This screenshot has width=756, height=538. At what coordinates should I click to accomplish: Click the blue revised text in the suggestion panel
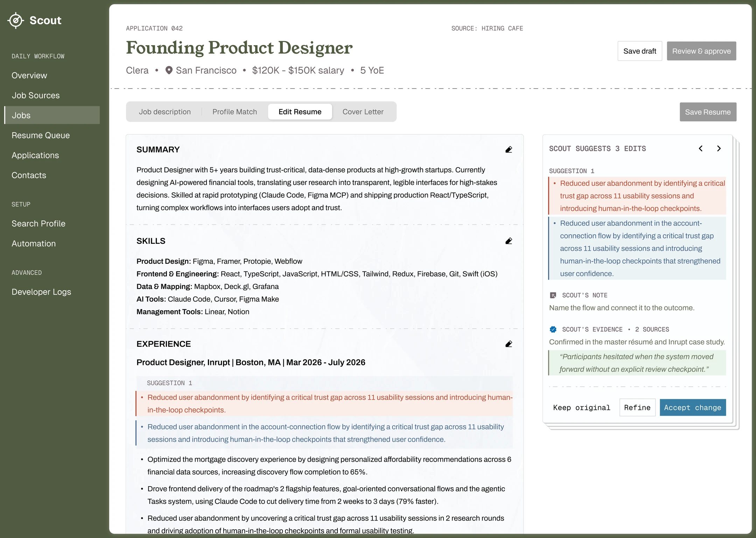pos(637,248)
